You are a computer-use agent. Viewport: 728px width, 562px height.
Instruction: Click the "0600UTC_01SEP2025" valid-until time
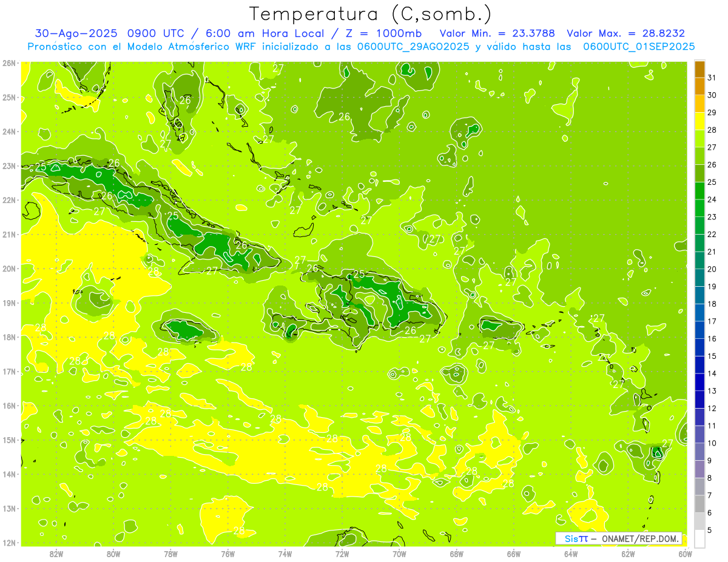pos(639,46)
